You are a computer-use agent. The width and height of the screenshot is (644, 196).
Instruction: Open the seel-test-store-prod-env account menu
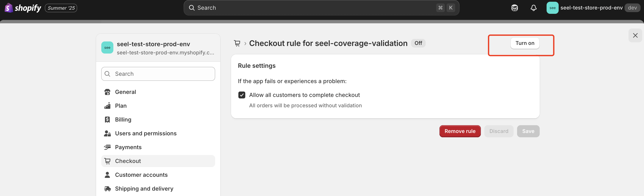coord(593,8)
